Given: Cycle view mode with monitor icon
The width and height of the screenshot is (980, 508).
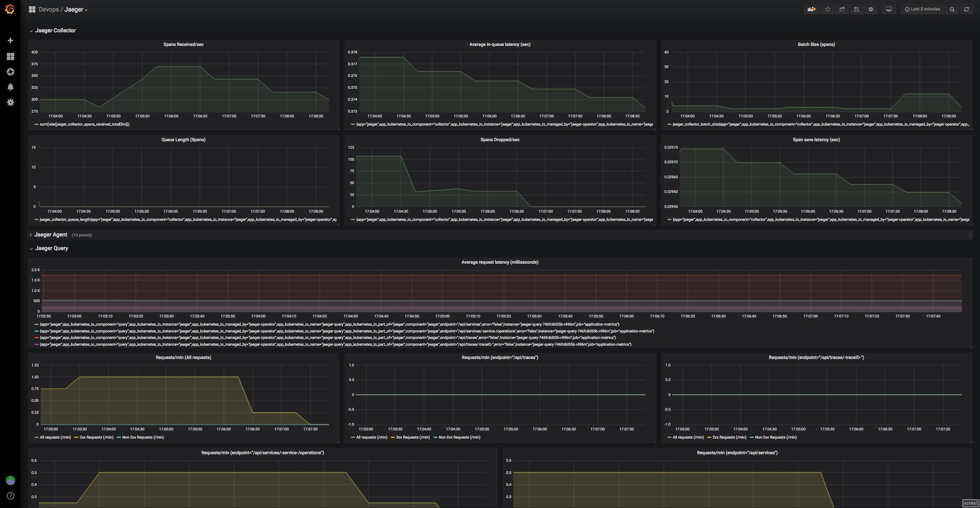Looking at the screenshot, I should point(889,10).
